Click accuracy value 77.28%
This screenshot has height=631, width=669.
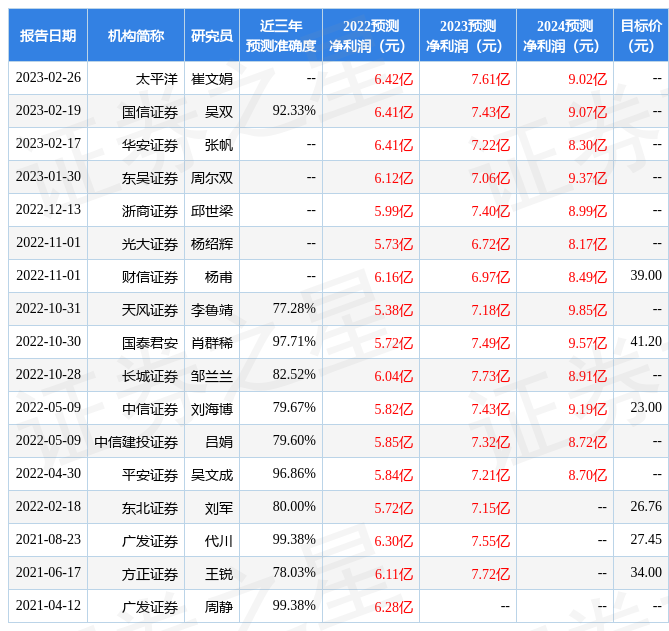pos(294,308)
